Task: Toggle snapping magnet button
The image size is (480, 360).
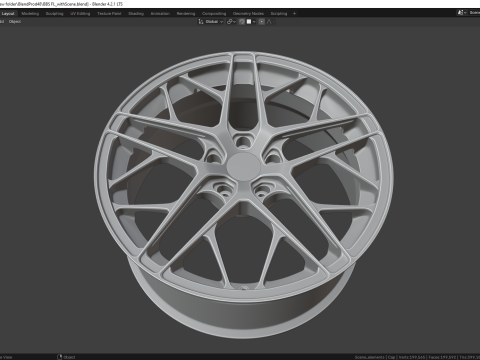Action: (x=242, y=22)
